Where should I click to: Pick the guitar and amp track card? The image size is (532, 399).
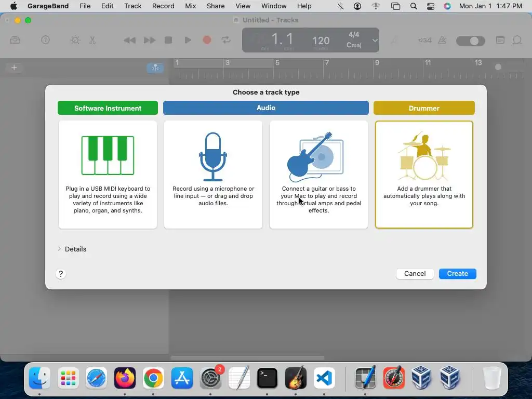tap(318, 175)
